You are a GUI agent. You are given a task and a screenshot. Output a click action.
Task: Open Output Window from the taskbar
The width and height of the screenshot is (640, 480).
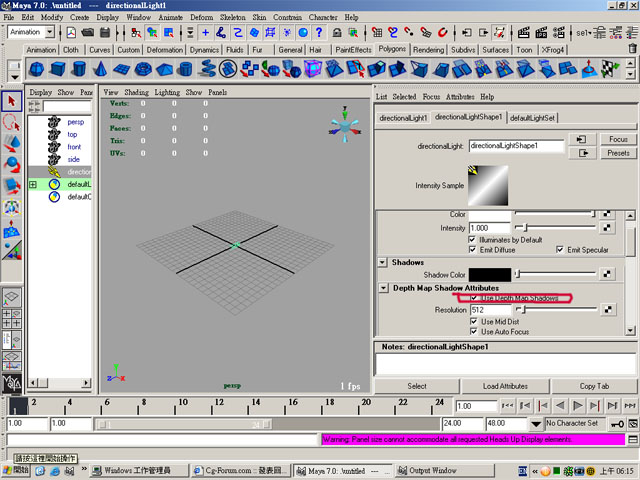444,470
